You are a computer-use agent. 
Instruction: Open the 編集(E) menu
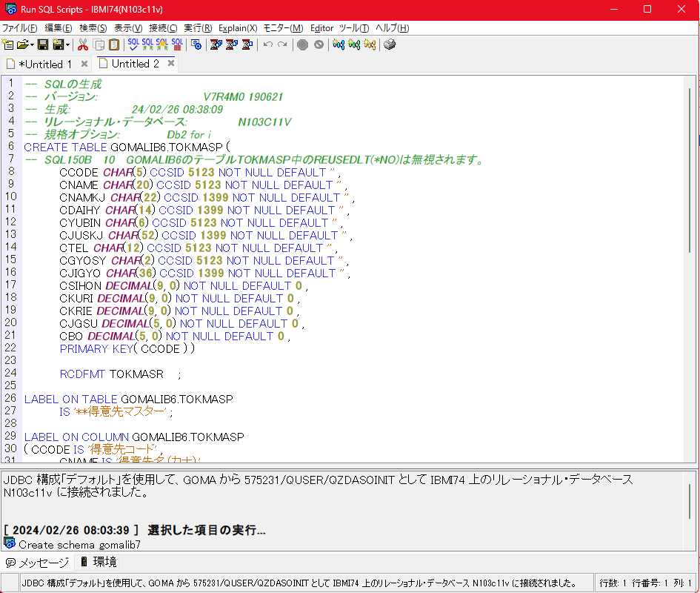tap(58, 28)
